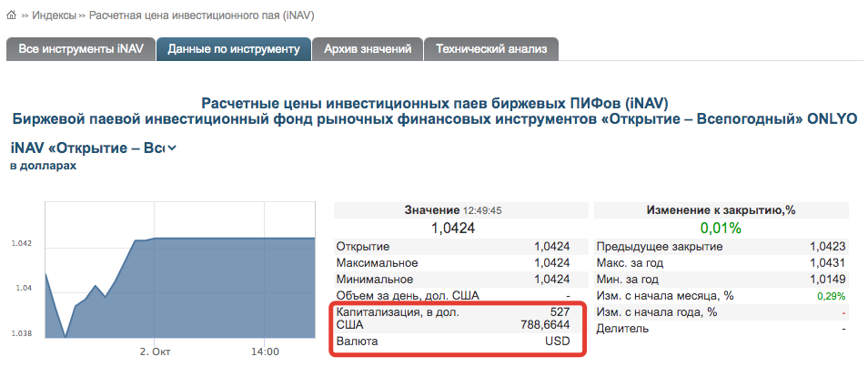The width and height of the screenshot is (868, 367).
Task: Open the Архив значений tab
Action: pos(368,49)
